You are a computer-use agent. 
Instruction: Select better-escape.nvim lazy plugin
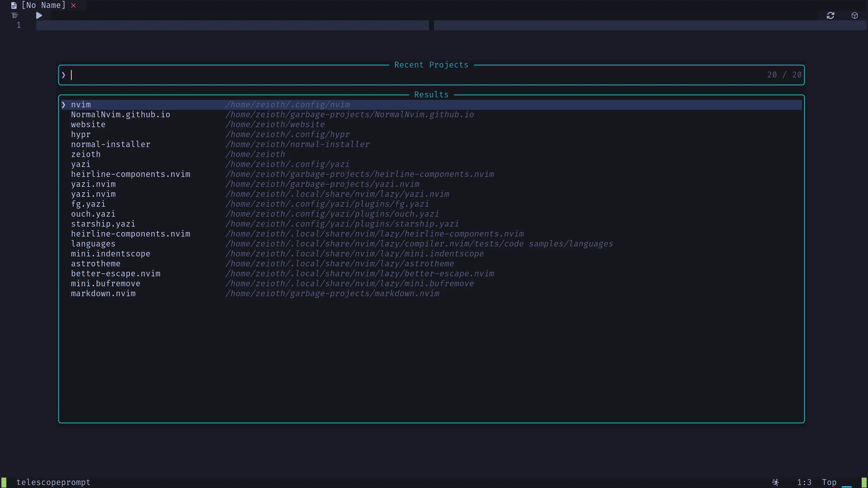tap(116, 274)
